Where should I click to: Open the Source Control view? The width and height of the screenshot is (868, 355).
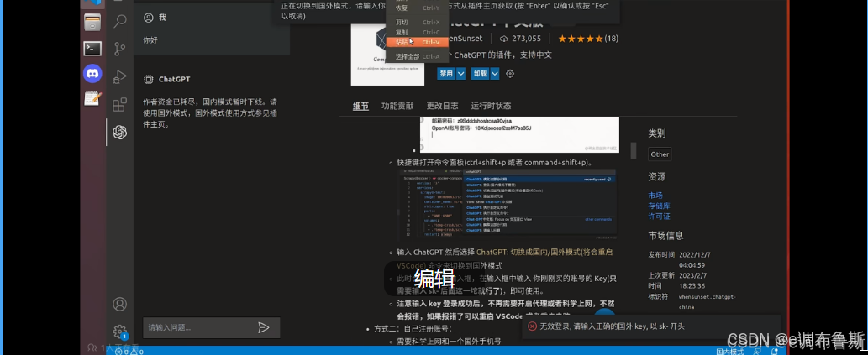tap(119, 50)
